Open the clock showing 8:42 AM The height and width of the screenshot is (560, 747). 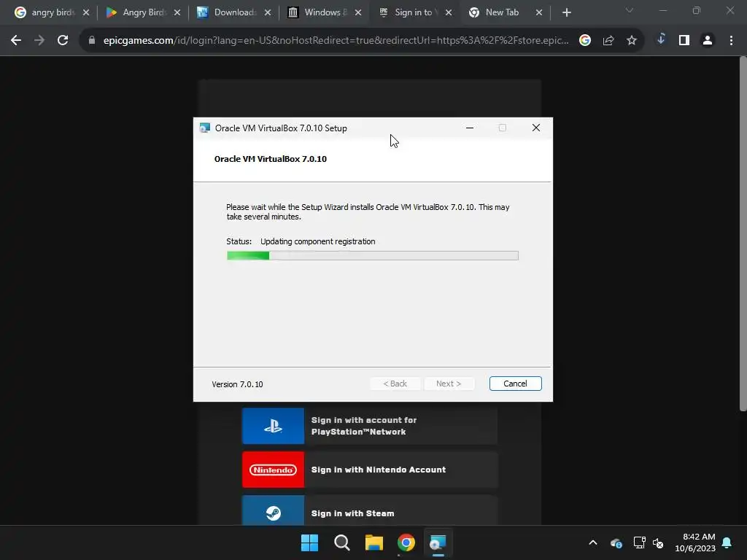pos(695,542)
